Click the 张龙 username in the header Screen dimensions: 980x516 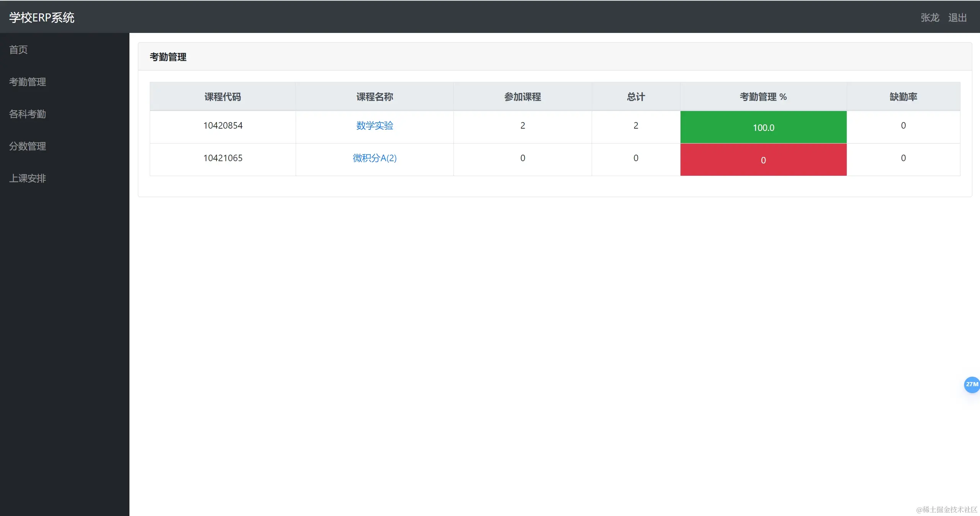click(x=930, y=18)
